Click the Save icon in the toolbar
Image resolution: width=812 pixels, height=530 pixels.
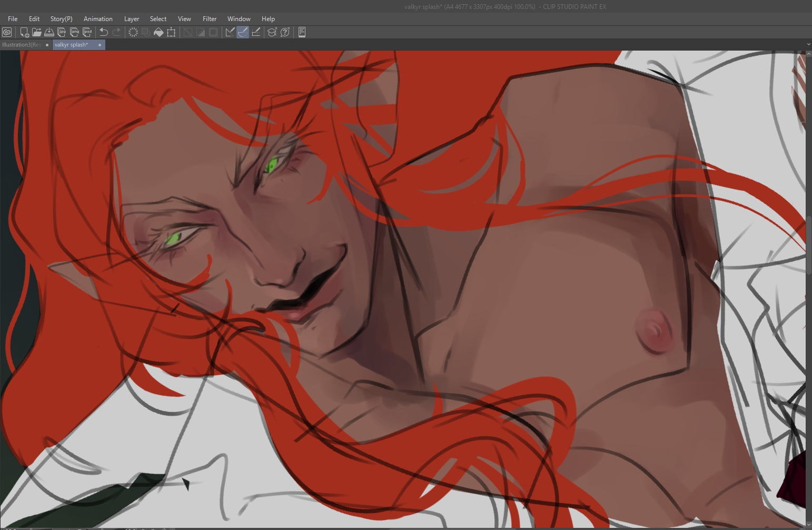pos(49,32)
